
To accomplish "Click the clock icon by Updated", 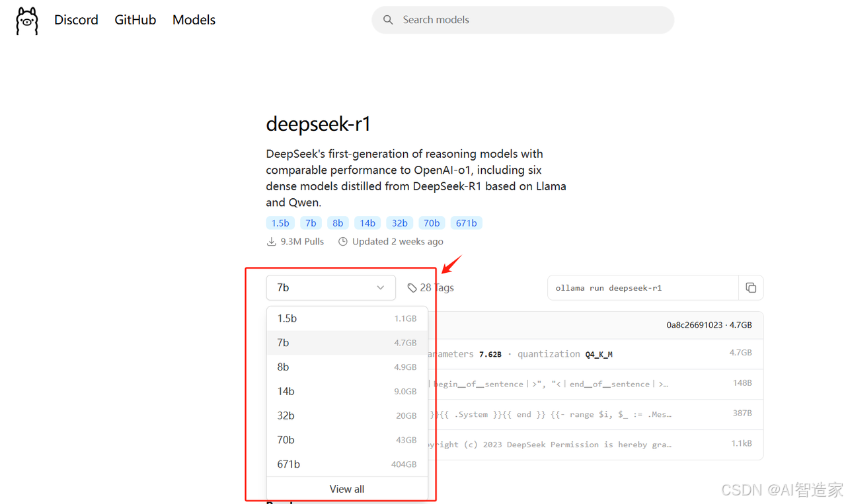I will tap(342, 242).
